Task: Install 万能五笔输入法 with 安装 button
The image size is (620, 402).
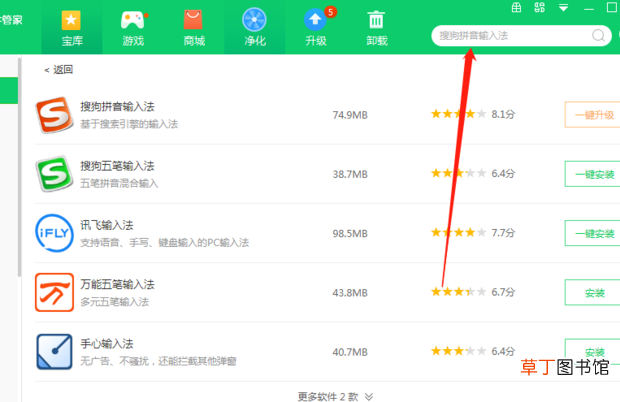Action: point(594,293)
